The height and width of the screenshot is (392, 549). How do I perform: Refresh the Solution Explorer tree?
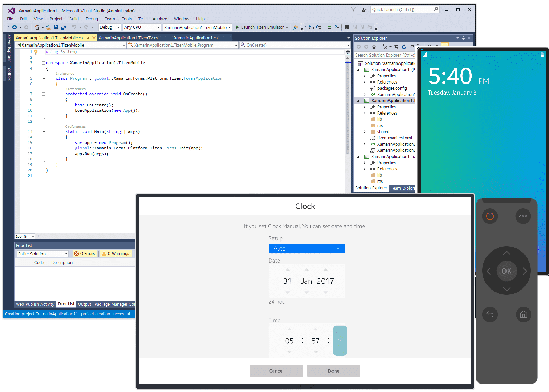pos(404,47)
